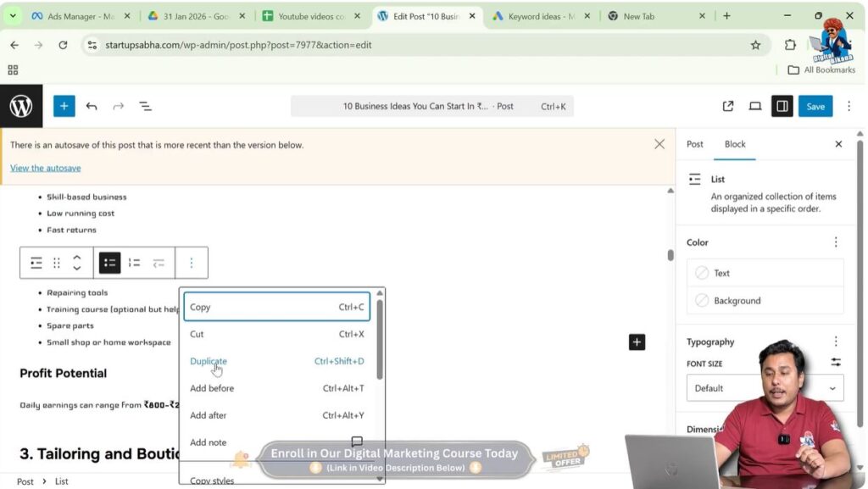Expand the browser tab search chevron
The width and height of the screenshot is (868, 489).
click(12, 16)
